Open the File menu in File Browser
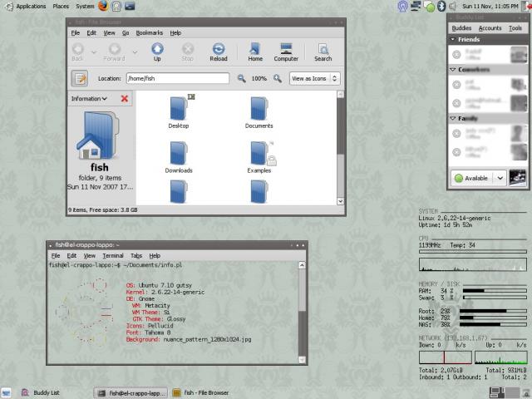Viewport: 532px width, 399px height. tap(76, 33)
